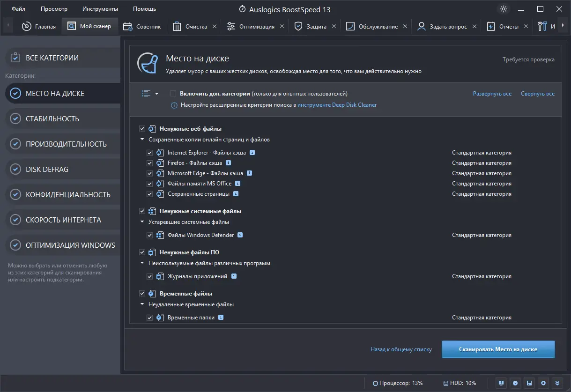
Task: Open the Файл menu
Action: (19, 9)
